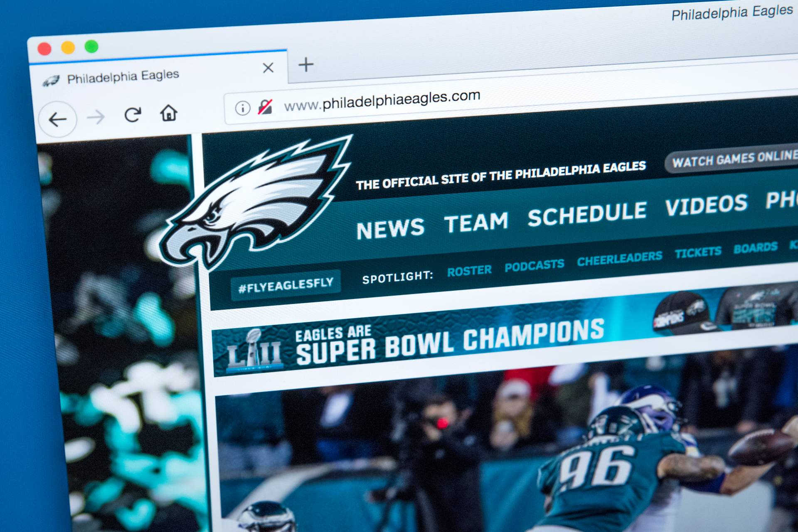798x532 pixels.
Task: Click the Eagles favicon in the tab
Action: point(51,81)
